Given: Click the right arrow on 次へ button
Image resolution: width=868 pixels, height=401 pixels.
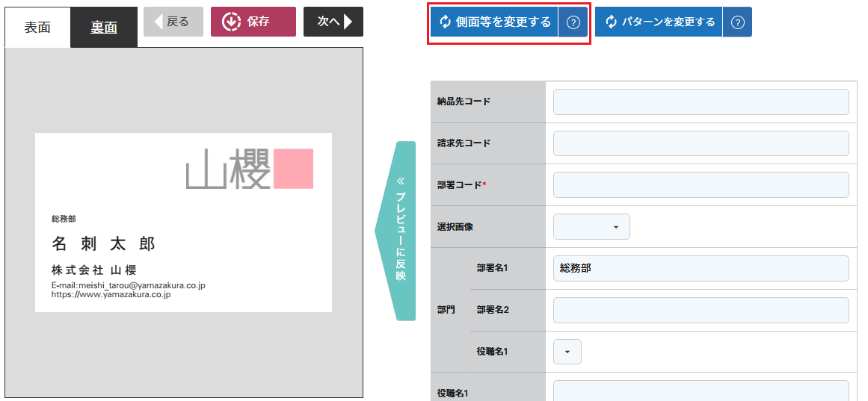Looking at the screenshot, I should [x=348, y=22].
